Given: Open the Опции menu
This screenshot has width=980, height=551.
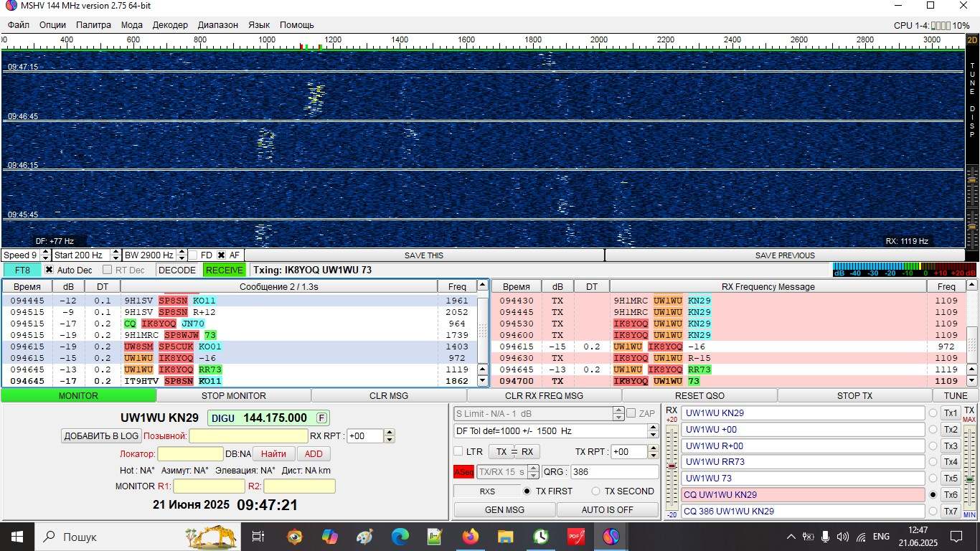Looking at the screenshot, I should [x=52, y=24].
